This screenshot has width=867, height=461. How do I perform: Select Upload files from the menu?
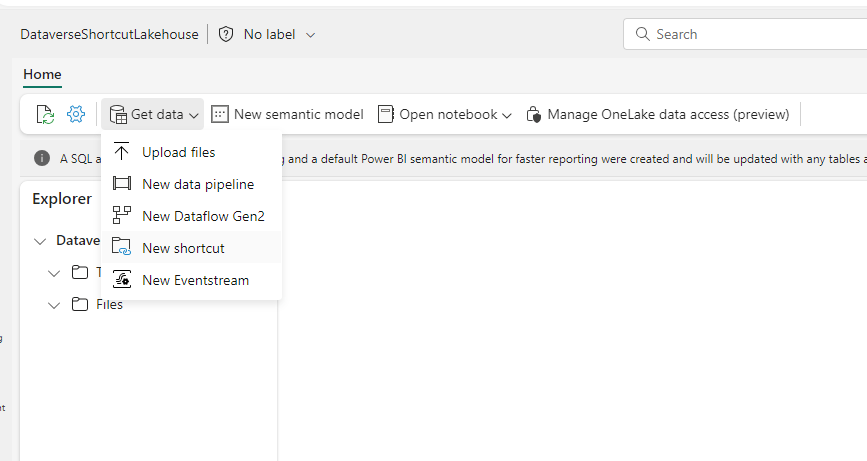click(178, 152)
